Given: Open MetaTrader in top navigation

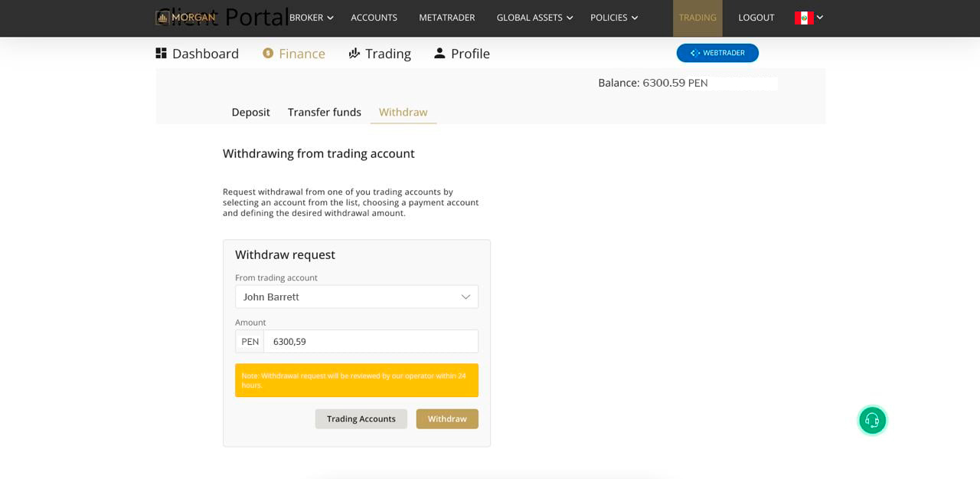Looking at the screenshot, I should pos(446,18).
